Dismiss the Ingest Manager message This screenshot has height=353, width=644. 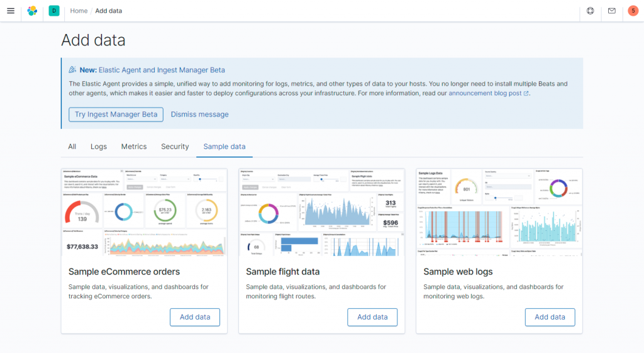pos(199,115)
